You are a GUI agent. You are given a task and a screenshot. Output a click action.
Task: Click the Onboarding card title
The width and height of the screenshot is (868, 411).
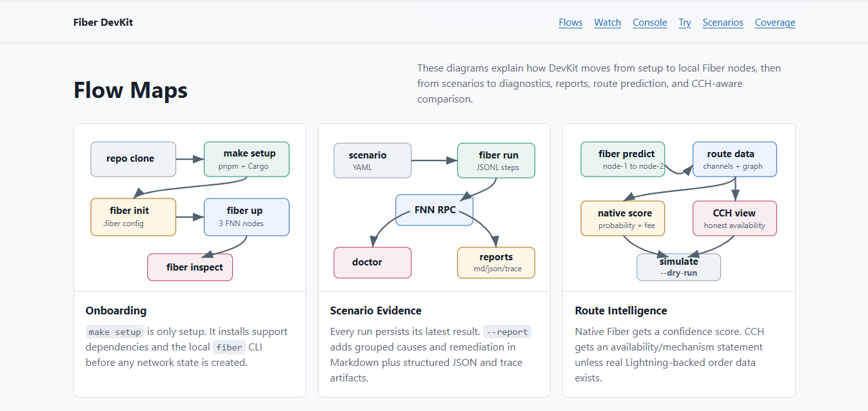point(116,311)
